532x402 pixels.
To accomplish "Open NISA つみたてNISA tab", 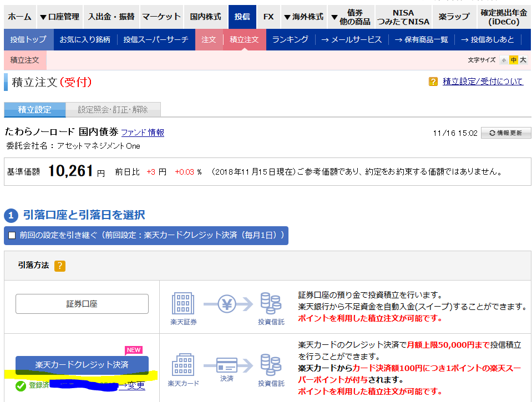I will click(x=403, y=17).
